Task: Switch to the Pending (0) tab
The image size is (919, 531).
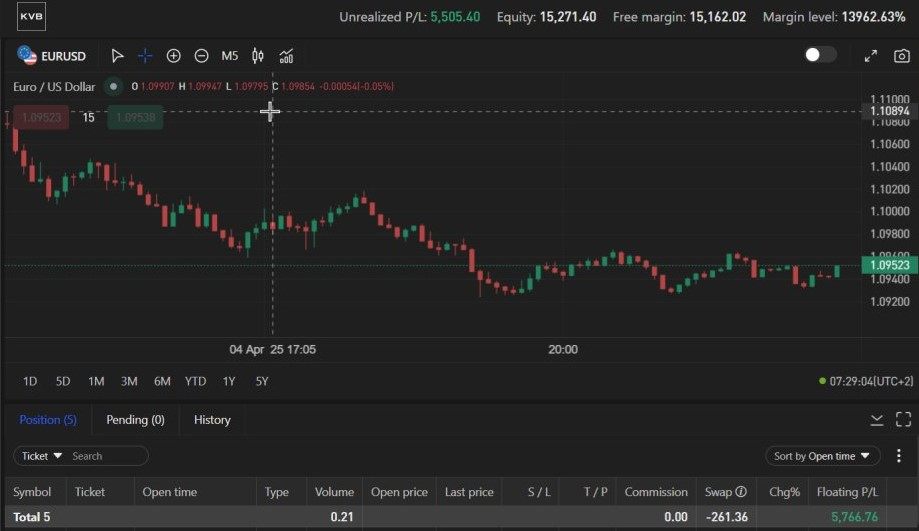Action: 135,420
